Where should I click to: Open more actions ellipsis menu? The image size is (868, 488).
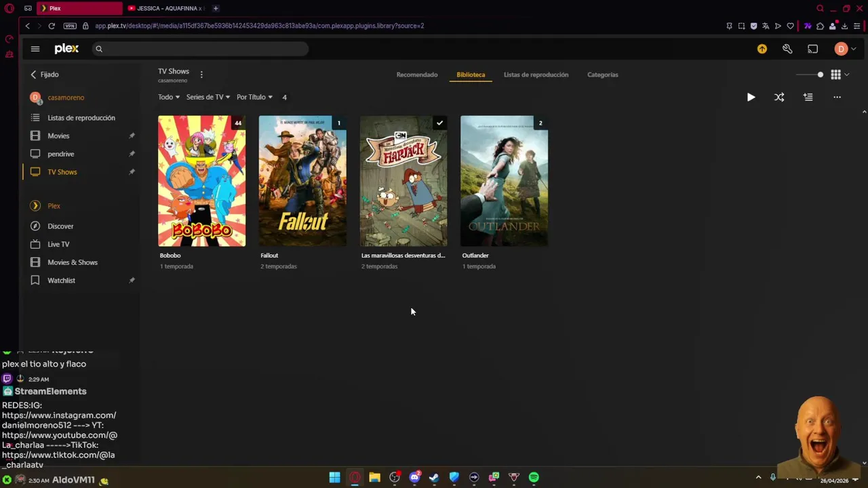coord(837,97)
